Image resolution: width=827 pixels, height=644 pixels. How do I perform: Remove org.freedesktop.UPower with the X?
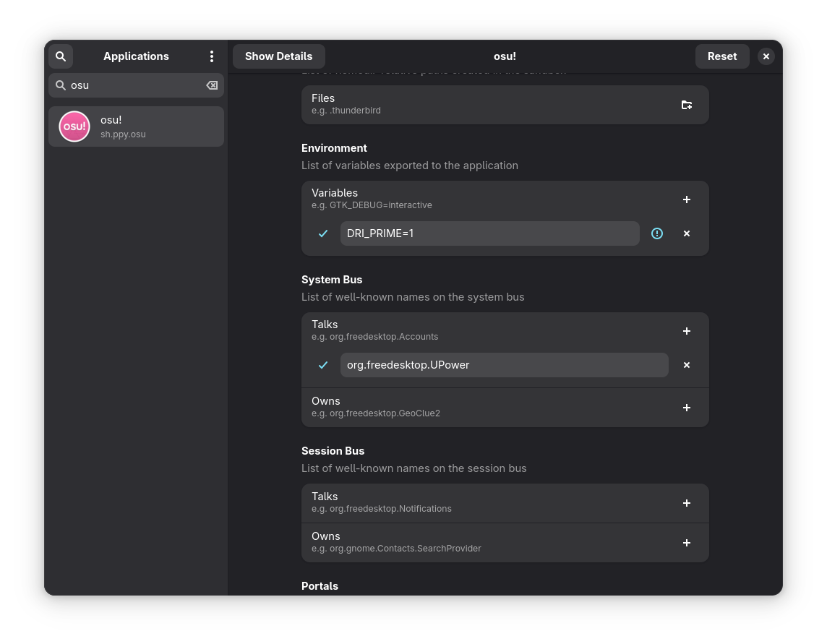tap(686, 365)
